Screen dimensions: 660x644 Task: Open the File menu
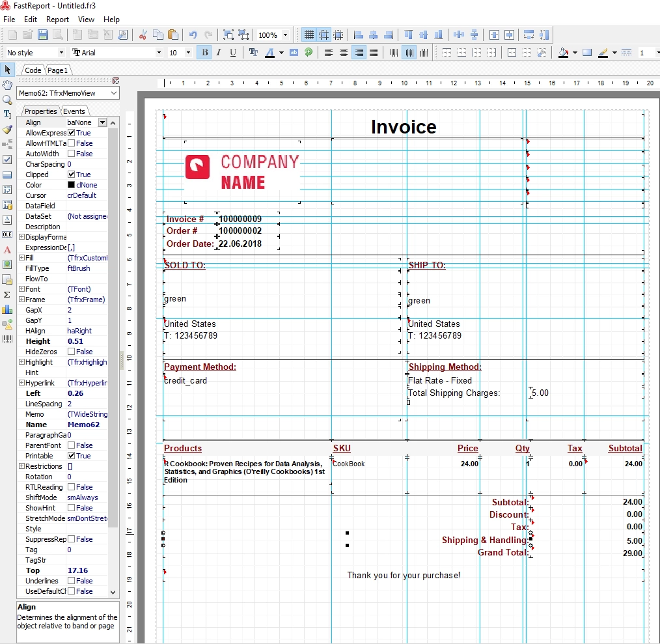[x=9, y=20]
